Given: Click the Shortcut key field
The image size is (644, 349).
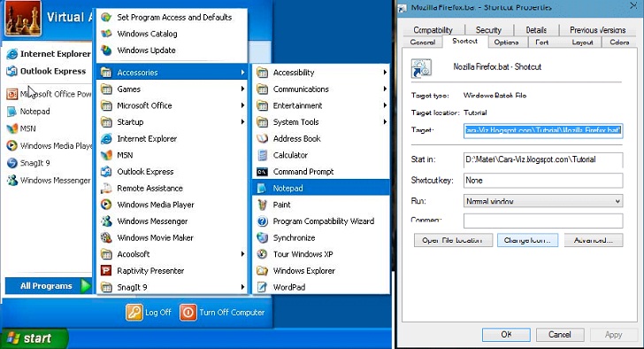Looking at the screenshot, I should pyautogui.click(x=543, y=181).
